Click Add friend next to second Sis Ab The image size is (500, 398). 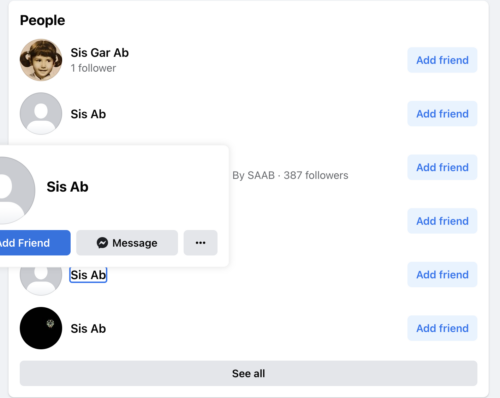[442, 114]
